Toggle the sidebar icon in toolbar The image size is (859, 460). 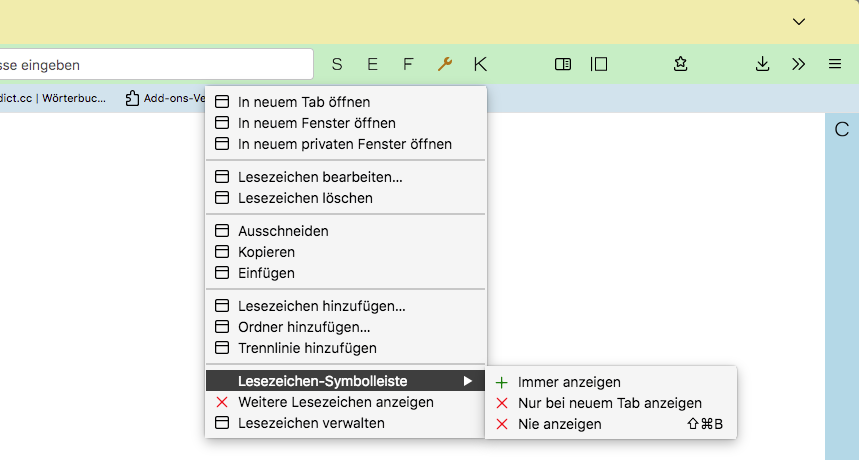point(599,64)
